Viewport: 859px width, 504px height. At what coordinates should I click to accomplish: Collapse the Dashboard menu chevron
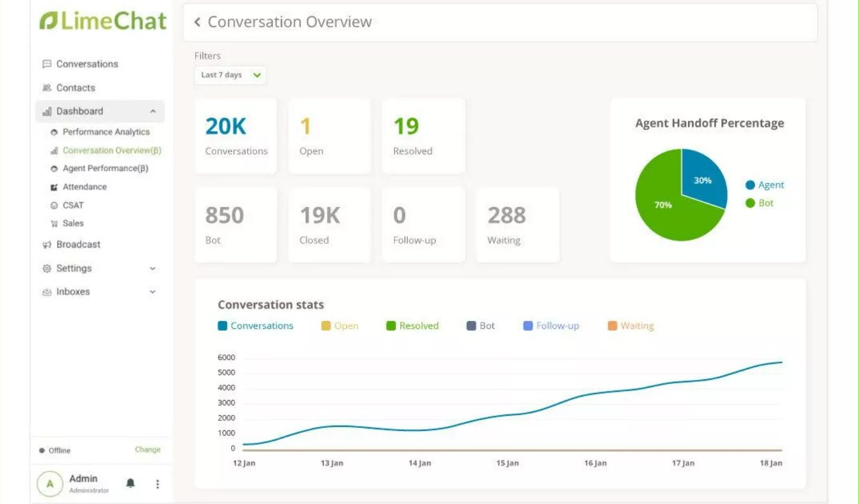[x=153, y=112]
